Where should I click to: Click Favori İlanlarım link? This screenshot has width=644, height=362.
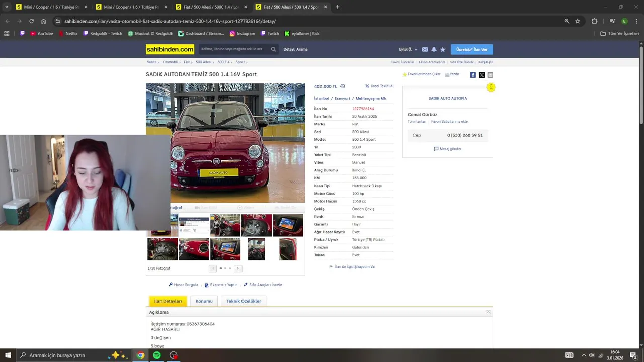(x=403, y=62)
